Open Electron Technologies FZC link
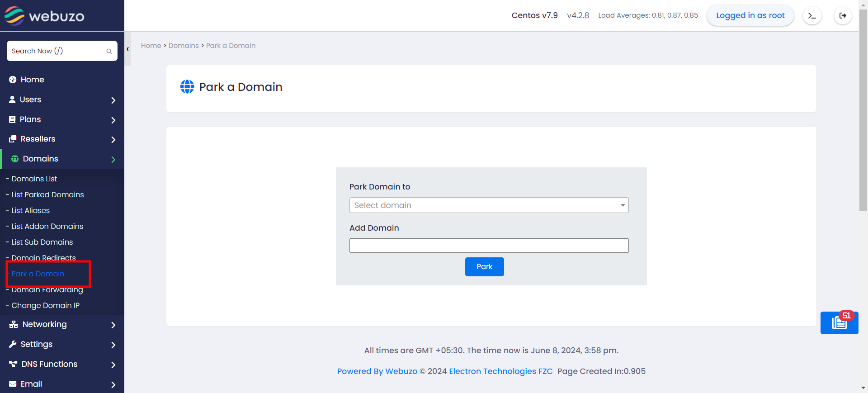The height and width of the screenshot is (393, 868). pos(500,371)
